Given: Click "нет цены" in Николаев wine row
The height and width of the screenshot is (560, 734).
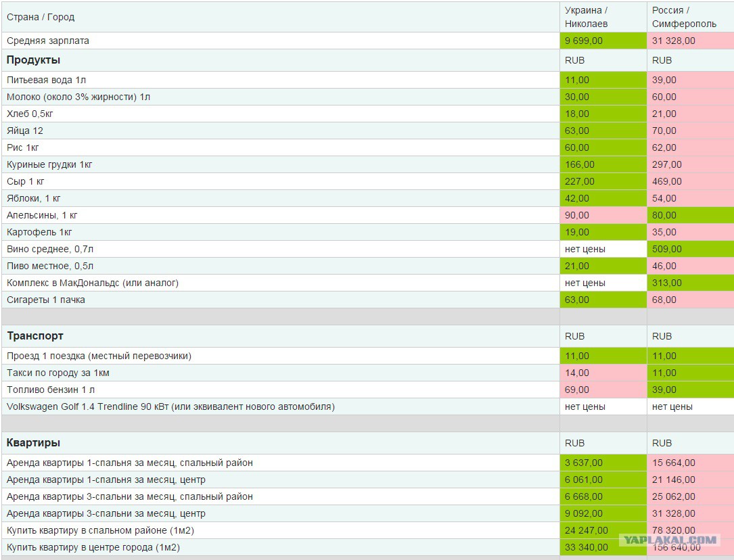Looking at the screenshot, I should (585, 249).
